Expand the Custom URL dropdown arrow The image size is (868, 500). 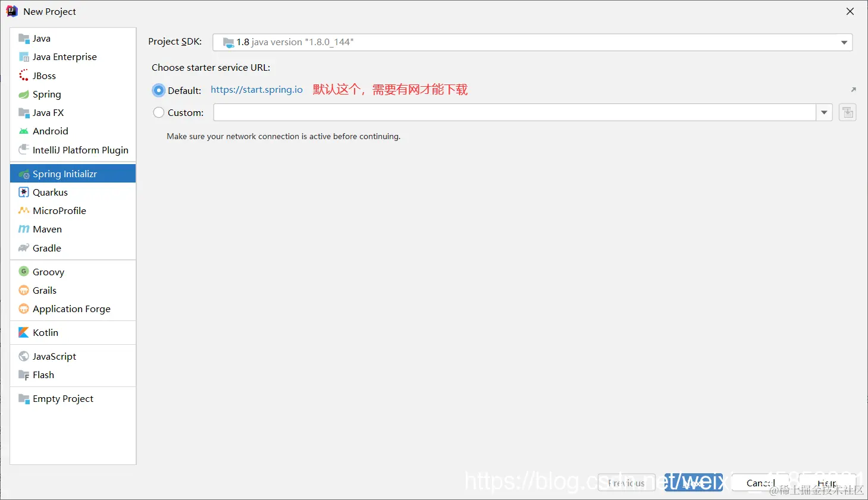click(824, 112)
